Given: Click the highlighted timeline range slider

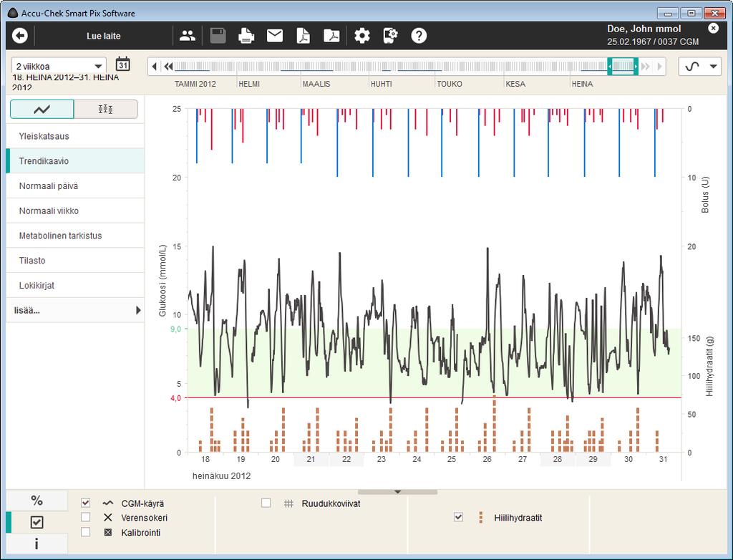Looking at the screenshot, I should coord(623,67).
